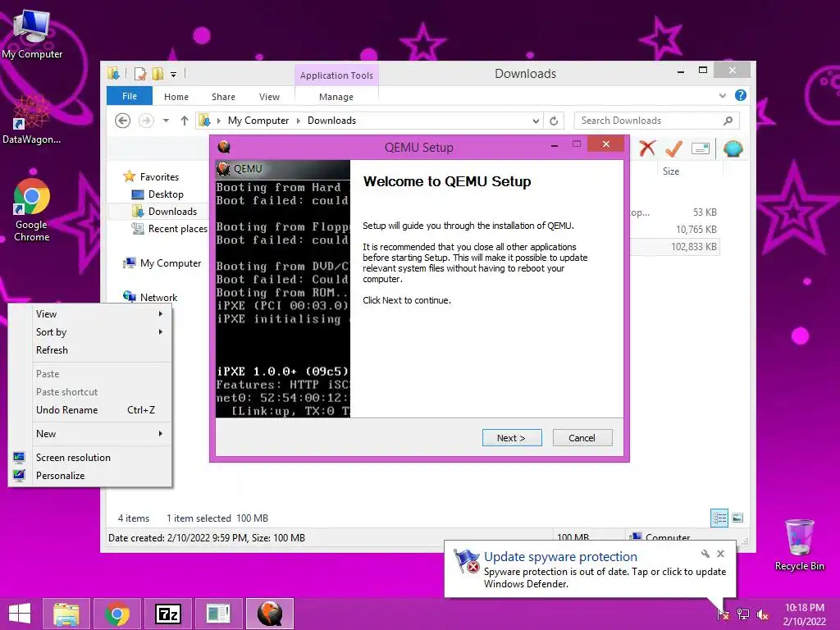Choose Refresh in the context menu
The height and width of the screenshot is (630, 840).
102,349
